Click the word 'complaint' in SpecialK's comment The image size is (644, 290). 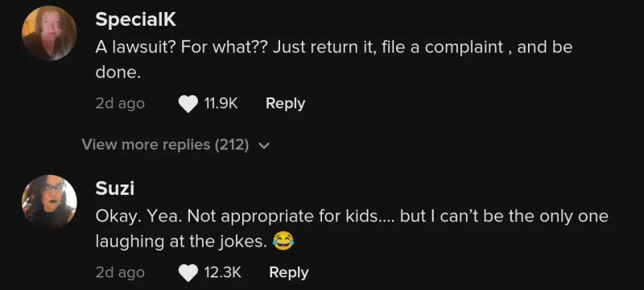pos(464,48)
